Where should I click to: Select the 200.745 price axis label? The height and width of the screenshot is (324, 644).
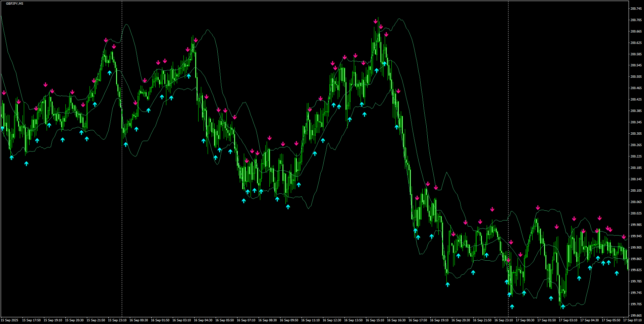(x=636, y=9)
